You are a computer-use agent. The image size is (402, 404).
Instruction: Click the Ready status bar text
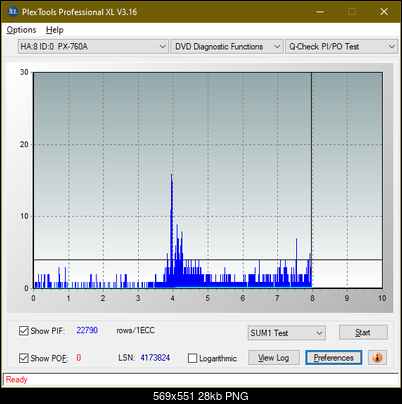pyautogui.click(x=17, y=379)
